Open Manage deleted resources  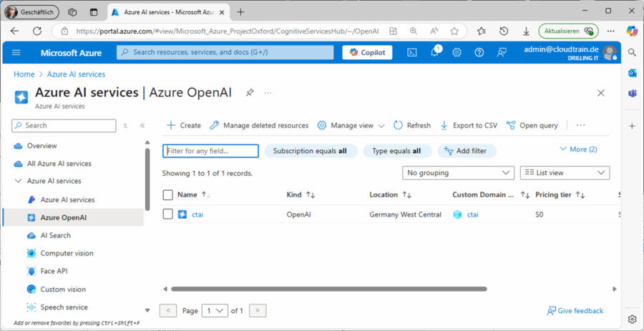click(x=259, y=126)
